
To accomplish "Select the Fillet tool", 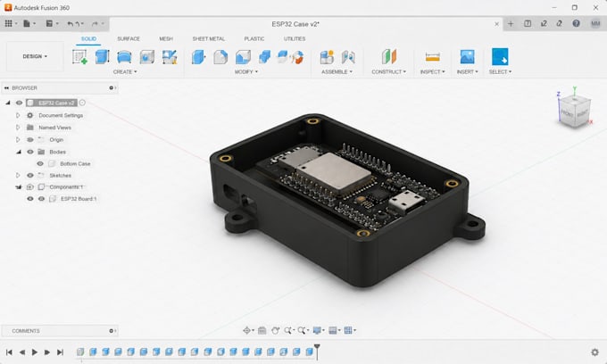I will pyautogui.click(x=220, y=57).
